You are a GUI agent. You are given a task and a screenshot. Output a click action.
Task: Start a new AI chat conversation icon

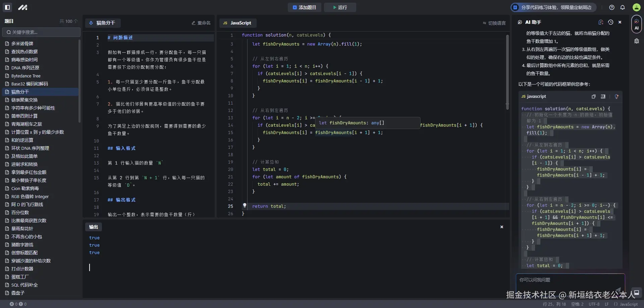601,22
